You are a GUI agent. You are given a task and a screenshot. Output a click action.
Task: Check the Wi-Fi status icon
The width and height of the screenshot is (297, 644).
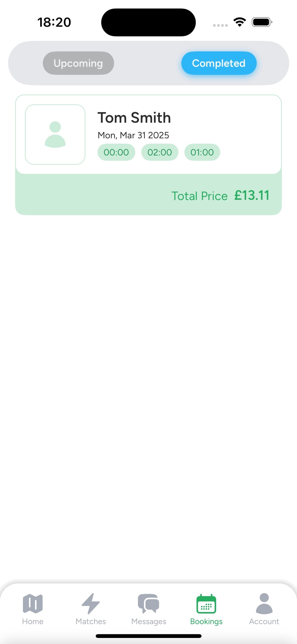240,22
